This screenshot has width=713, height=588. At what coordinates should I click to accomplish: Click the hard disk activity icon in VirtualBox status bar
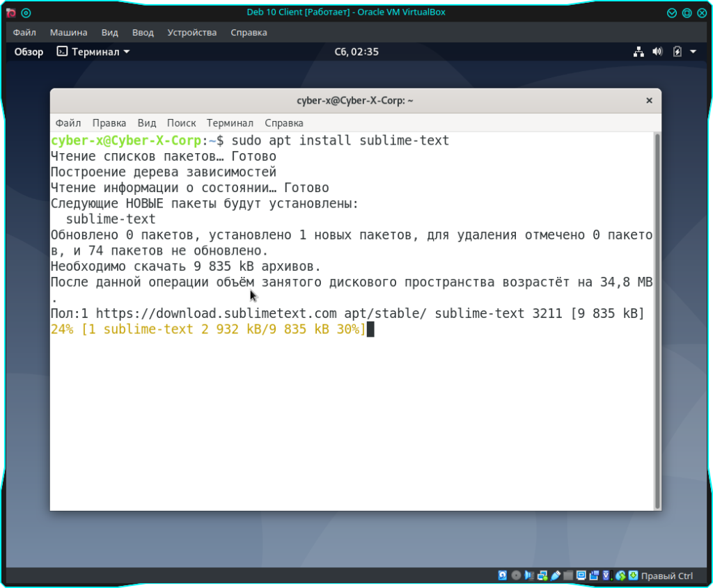click(x=503, y=575)
